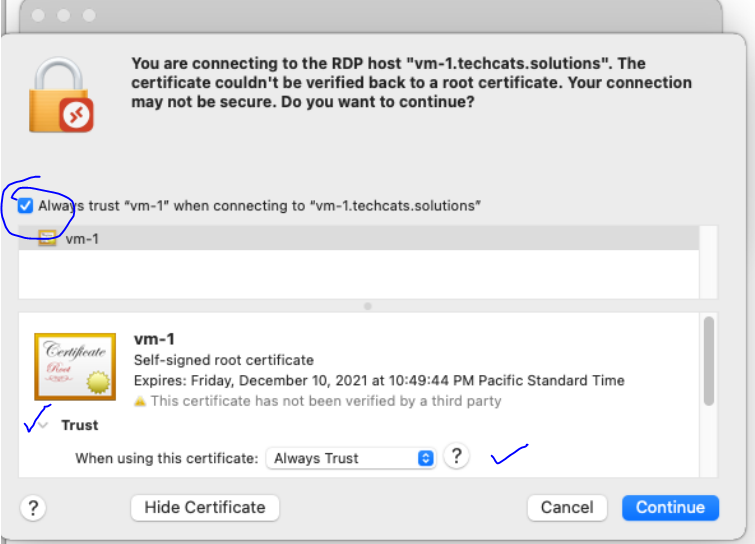Screen dimensions: 755x544
Task: Click the Cancel button
Action: tap(567, 507)
